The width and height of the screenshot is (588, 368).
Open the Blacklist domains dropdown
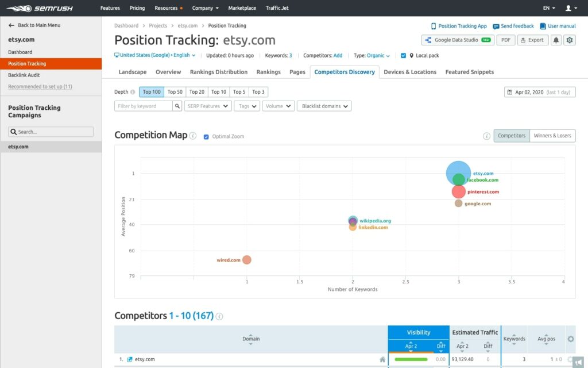(x=324, y=106)
